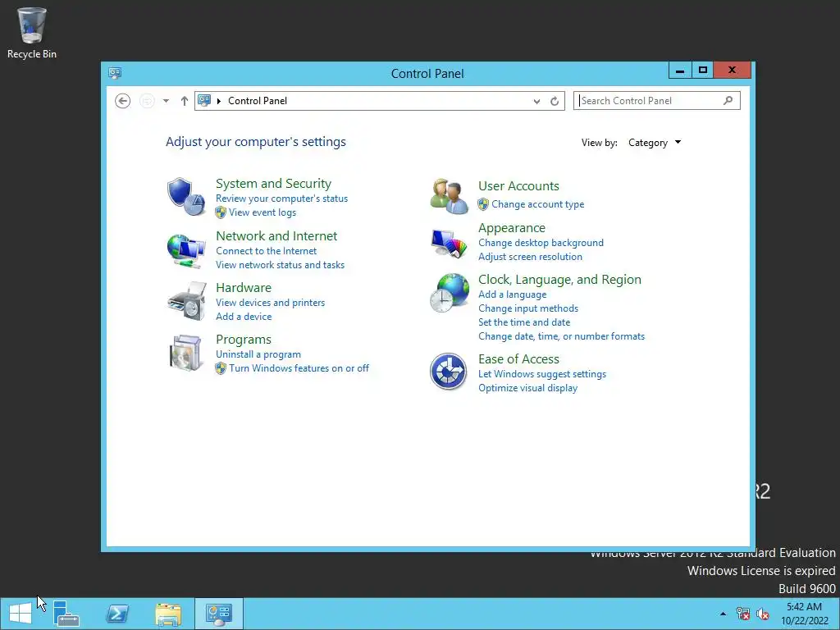Open the Hardware category heading
This screenshot has width=840, height=630.
pos(243,287)
